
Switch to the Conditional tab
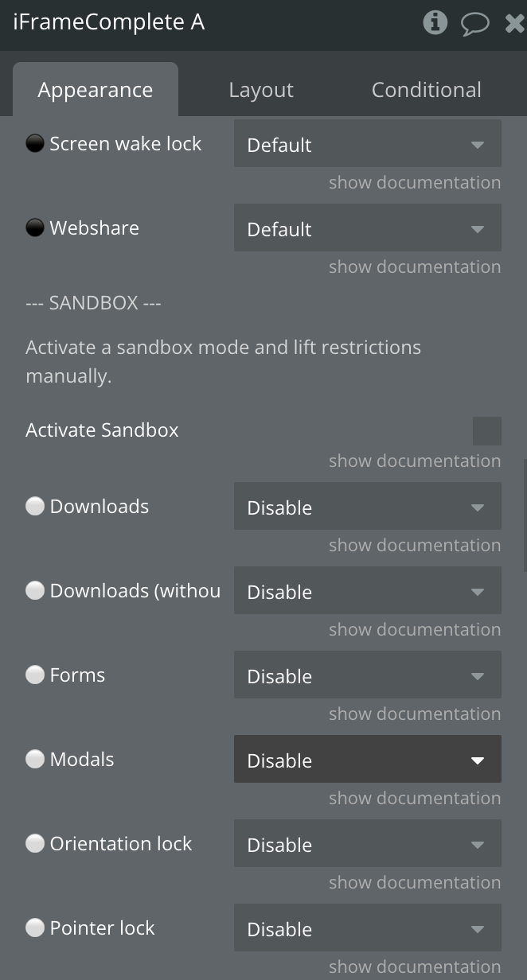(427, 90)
